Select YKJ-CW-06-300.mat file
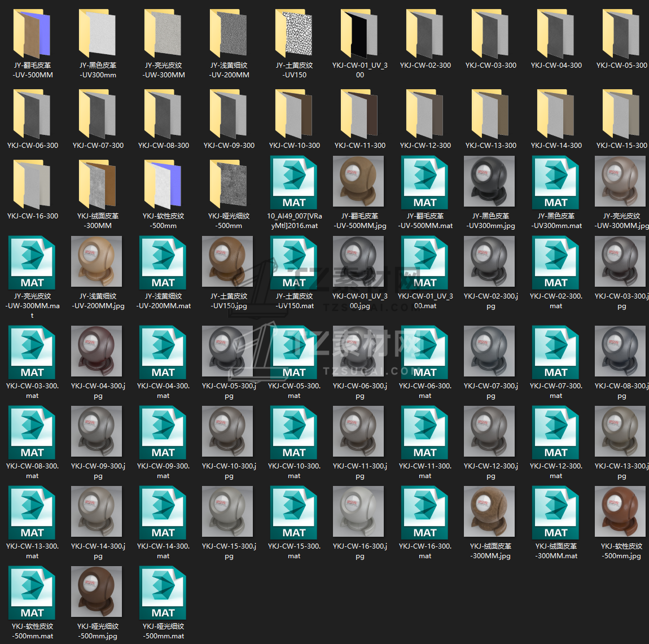This screenshot has height=644, width=649. tap(424, 352)
